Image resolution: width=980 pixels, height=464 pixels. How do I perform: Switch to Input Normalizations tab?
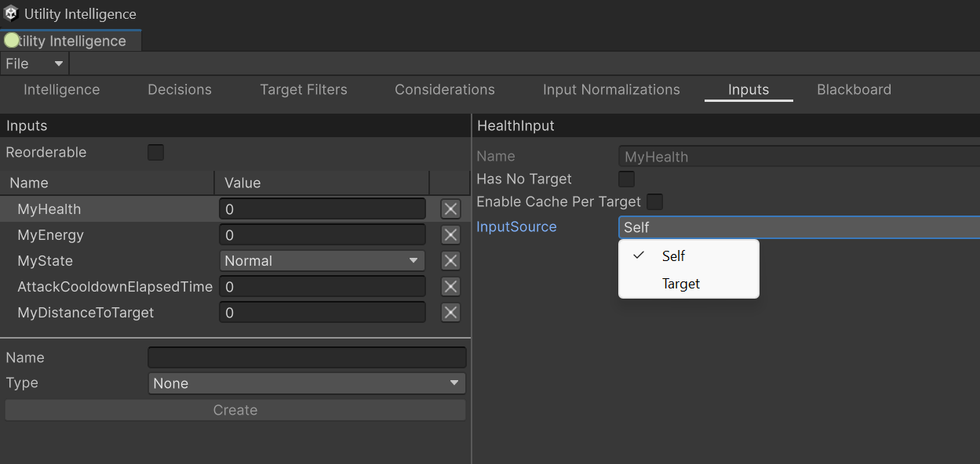pyautogui.click(x=611, y=89)
